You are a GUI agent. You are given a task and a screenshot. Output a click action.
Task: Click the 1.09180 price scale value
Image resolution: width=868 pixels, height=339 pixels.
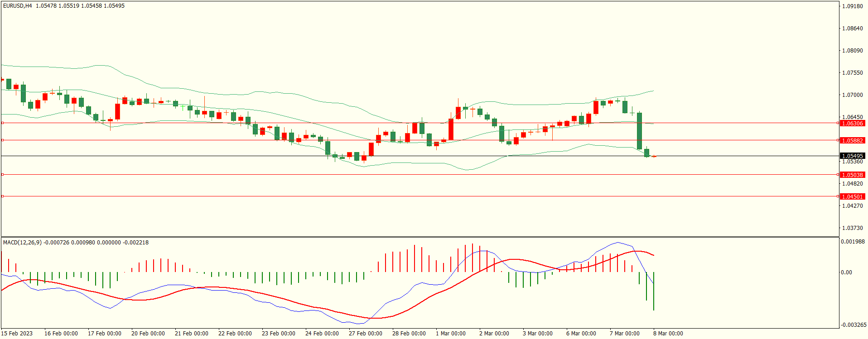point(852,6)
